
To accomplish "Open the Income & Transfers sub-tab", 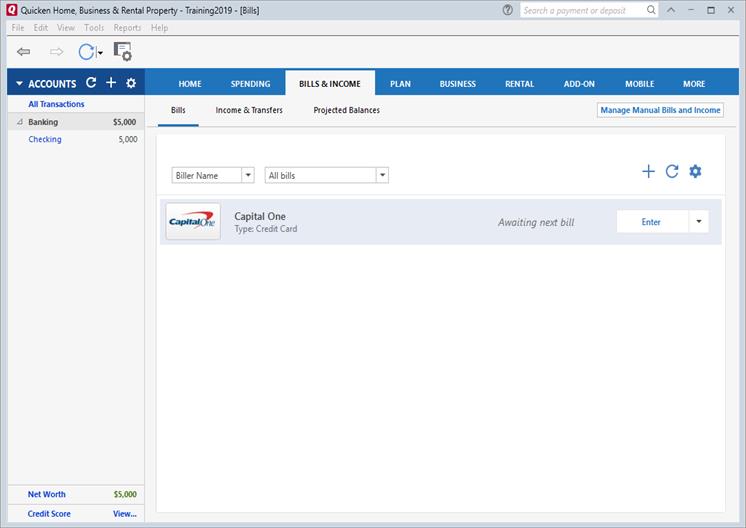I will [249, 110].
